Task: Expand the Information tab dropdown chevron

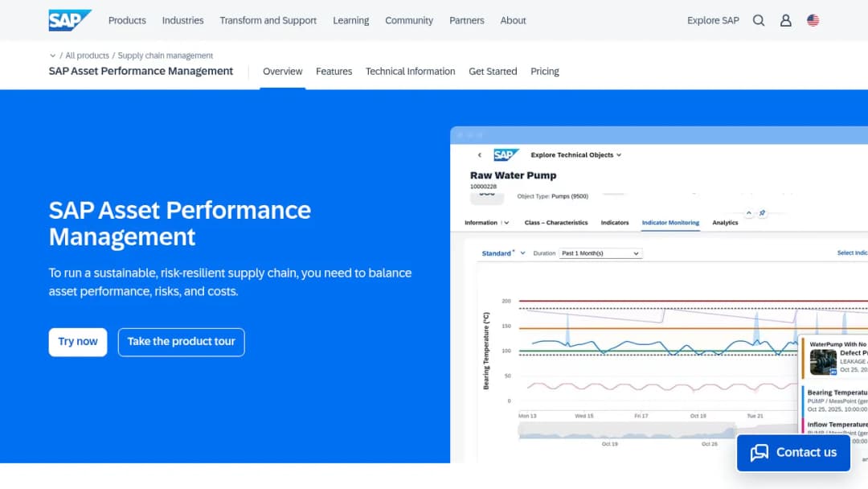Action: tap(506, 223)
